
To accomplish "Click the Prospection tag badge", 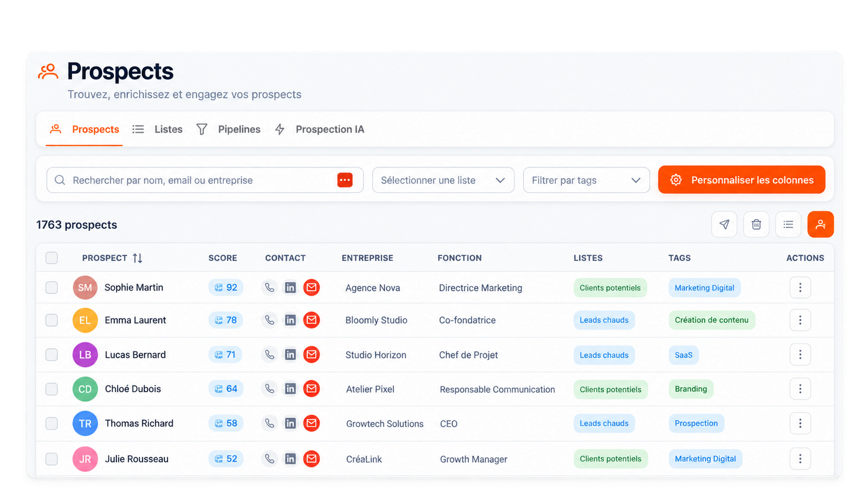I will (696, 423).
